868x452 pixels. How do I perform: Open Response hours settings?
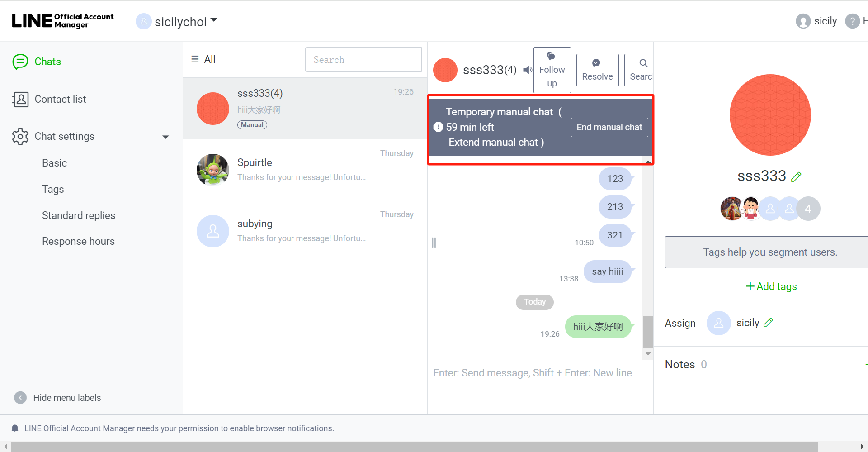tap(78, 241)
